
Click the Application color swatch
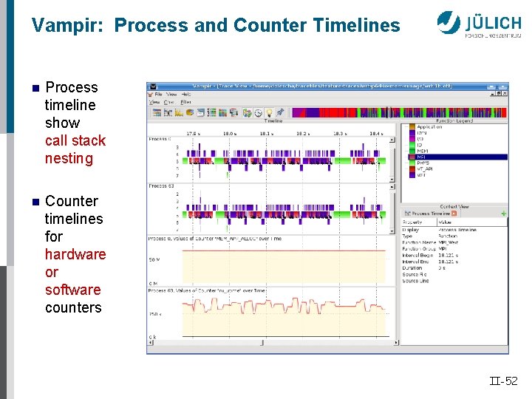point(412,127)
